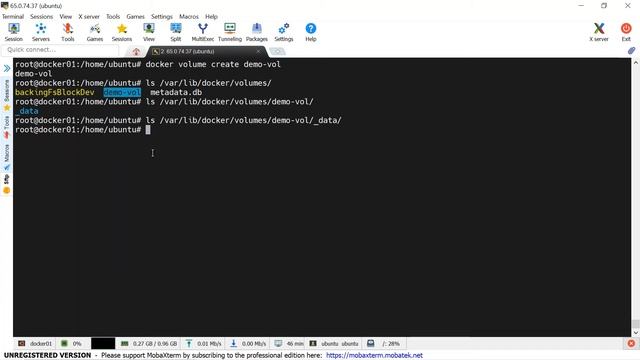Close the 65.0.74.37 session tab
Viewport: 640px width, 360px height.
tap(258, 51)
